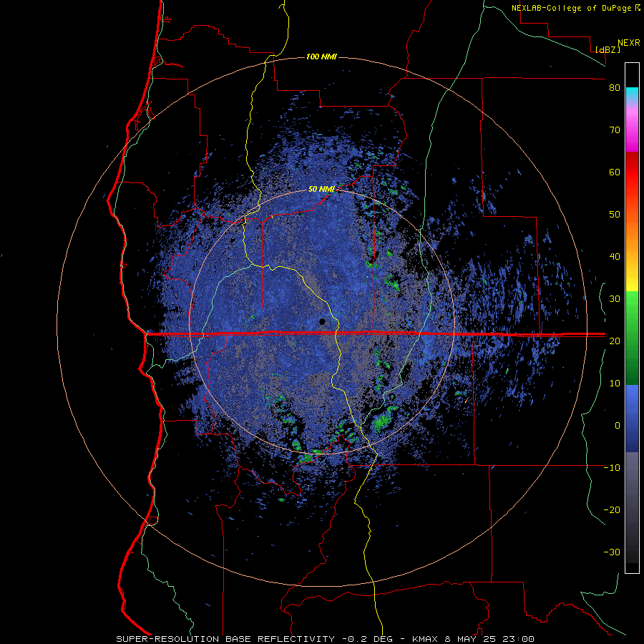The height and width of the screenshot is (644, 644).
Task: Click the [dBZ] units label
Action: 608,49
